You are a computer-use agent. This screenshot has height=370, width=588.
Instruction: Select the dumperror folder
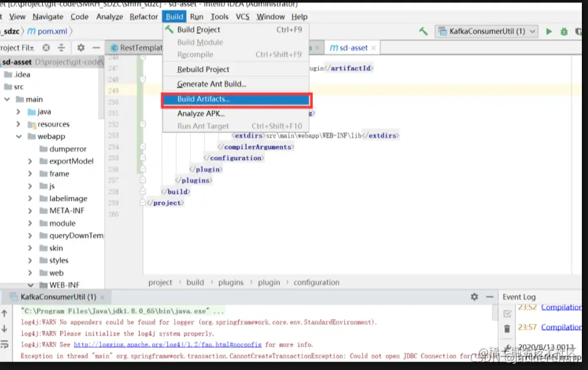tap(63, 149)
